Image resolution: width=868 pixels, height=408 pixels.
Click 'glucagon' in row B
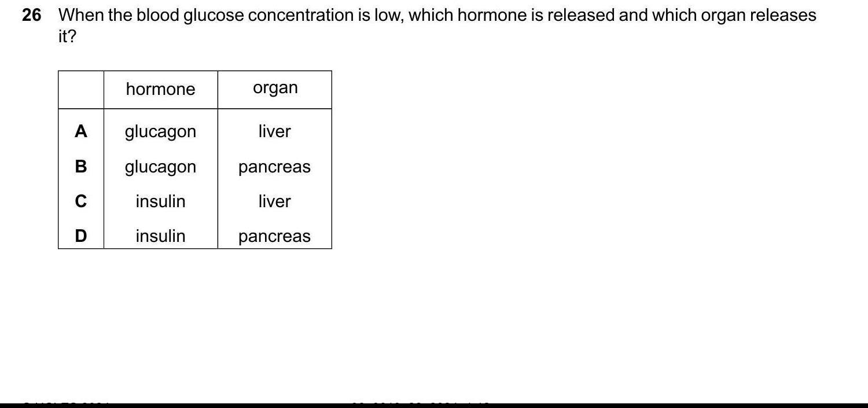[x=160, y=167]
